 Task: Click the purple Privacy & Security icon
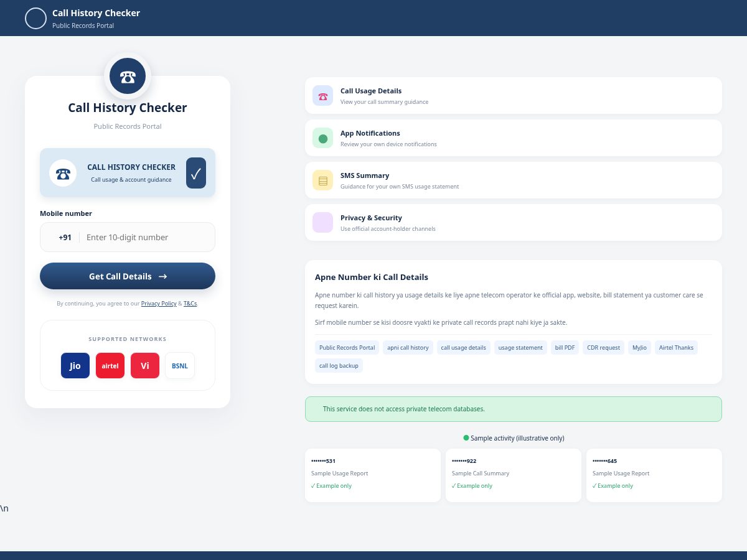point(323,223)
